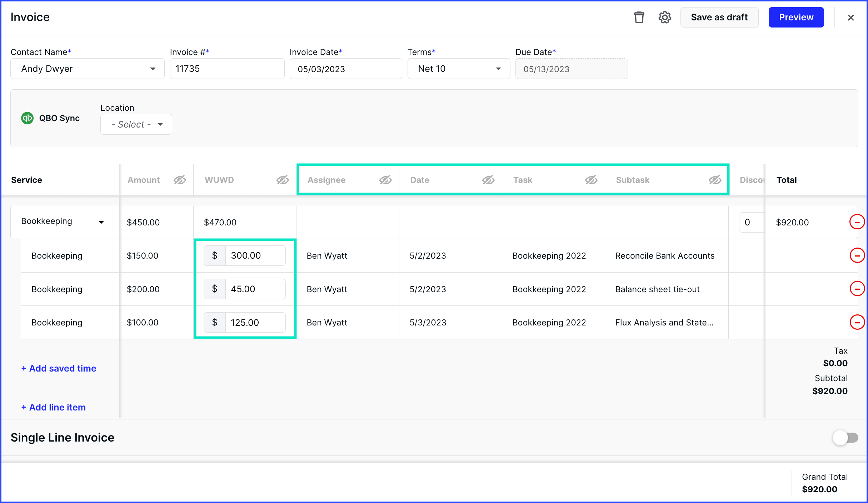
Task: Toggle visibility of Date column
Action: tap(488, 180)
